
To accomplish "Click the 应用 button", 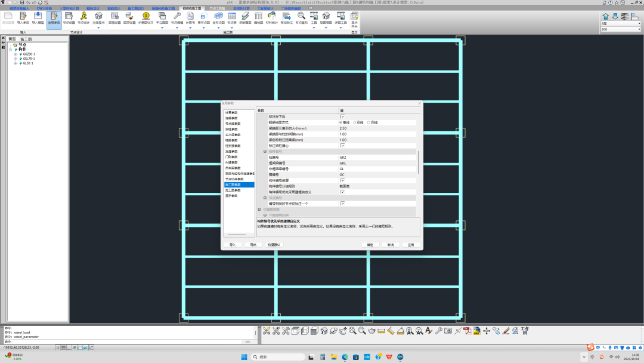I will [411, 245].
